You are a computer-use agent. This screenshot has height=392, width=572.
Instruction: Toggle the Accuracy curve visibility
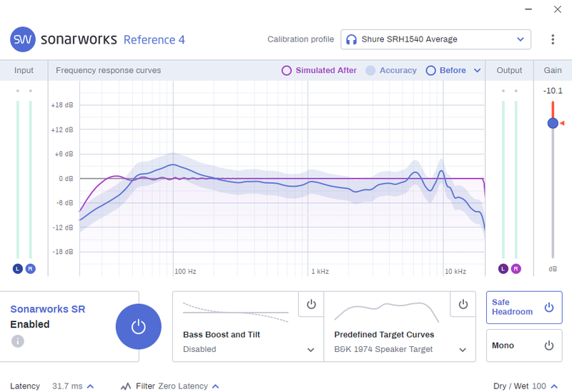click(x=391, y=70)
